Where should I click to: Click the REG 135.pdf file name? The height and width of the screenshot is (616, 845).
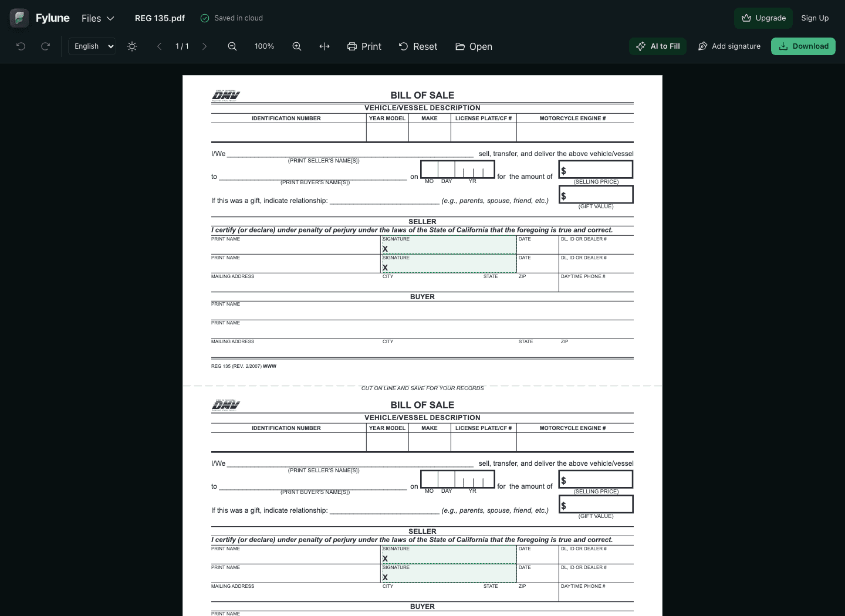160,18
